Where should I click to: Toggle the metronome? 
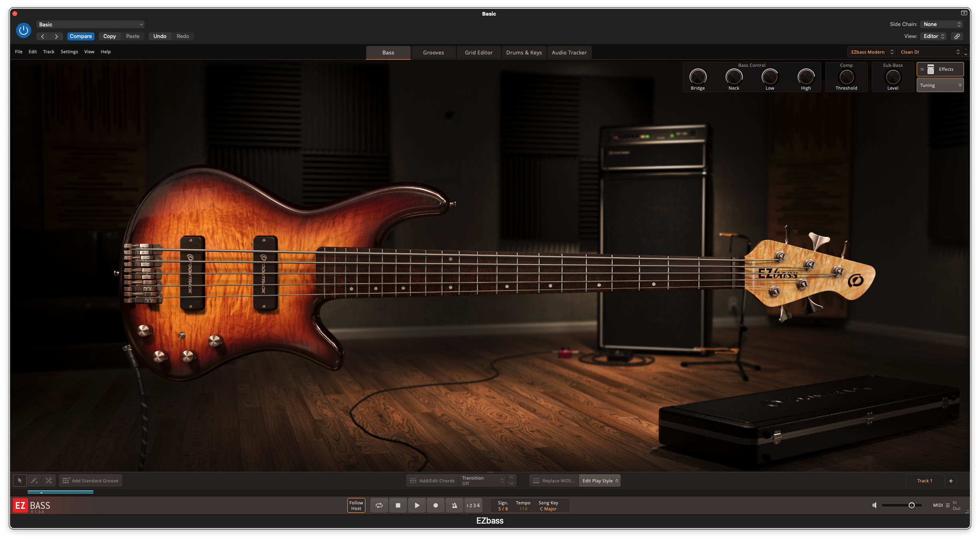point(455,506)
